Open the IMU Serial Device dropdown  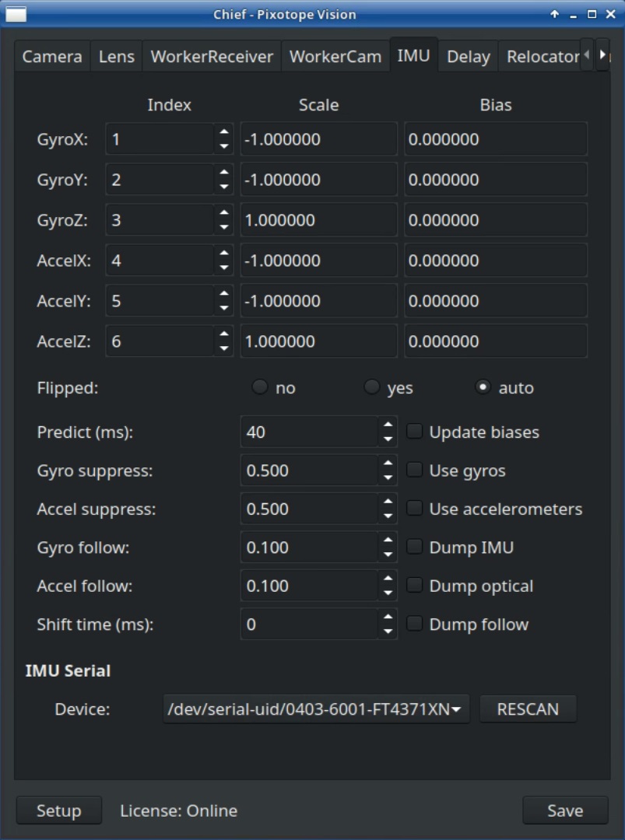click(x=317, y=709)
